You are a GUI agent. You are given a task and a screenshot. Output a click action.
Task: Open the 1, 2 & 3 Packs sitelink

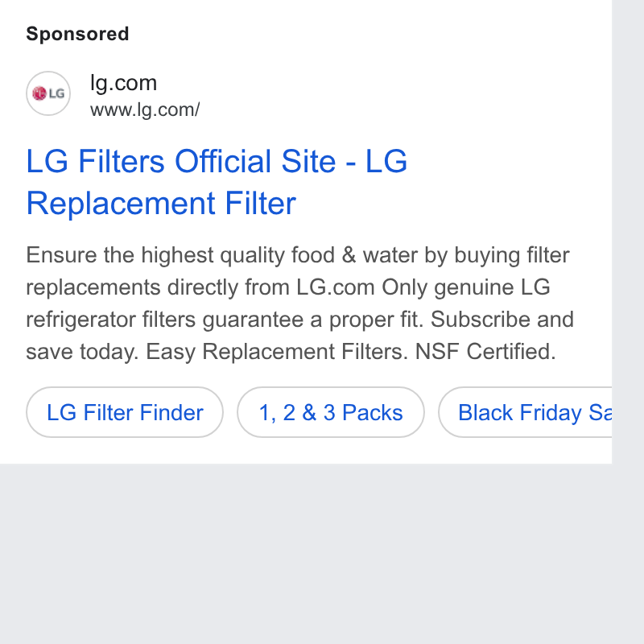click(x=331, y=412)
